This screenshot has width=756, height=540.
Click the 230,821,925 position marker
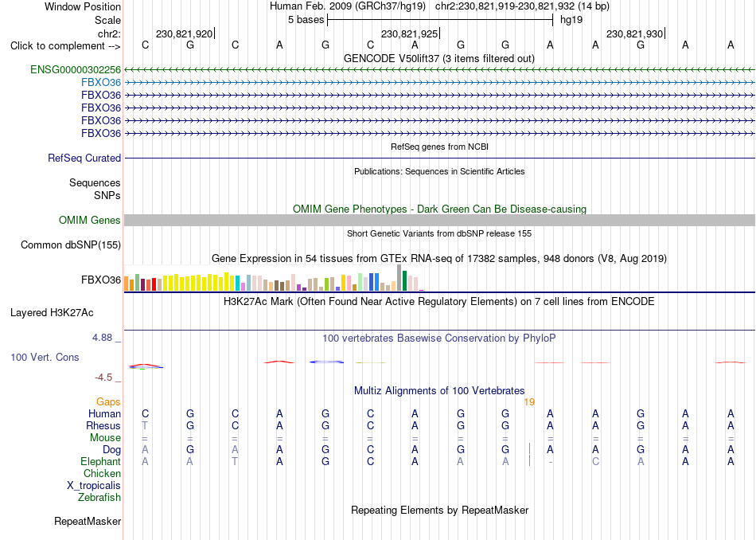pos(411,33)
